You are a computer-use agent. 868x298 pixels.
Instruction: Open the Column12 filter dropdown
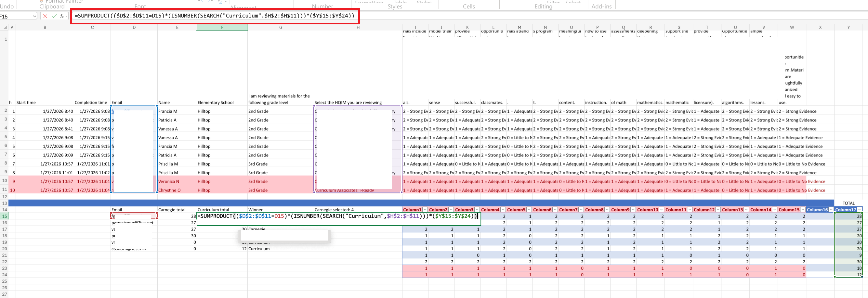(x=718, y=210)
